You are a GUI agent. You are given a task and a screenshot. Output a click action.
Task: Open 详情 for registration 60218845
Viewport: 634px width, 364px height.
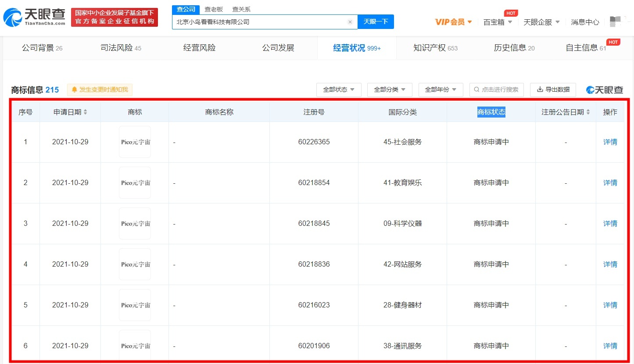pyautogui.click(x=610, y=224)
